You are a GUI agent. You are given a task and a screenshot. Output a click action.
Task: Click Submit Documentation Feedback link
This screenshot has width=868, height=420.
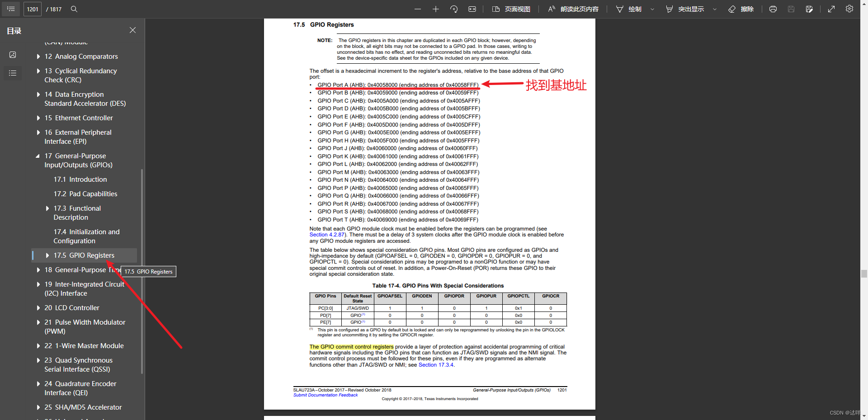pyautogui.click(x=325, y=395)
